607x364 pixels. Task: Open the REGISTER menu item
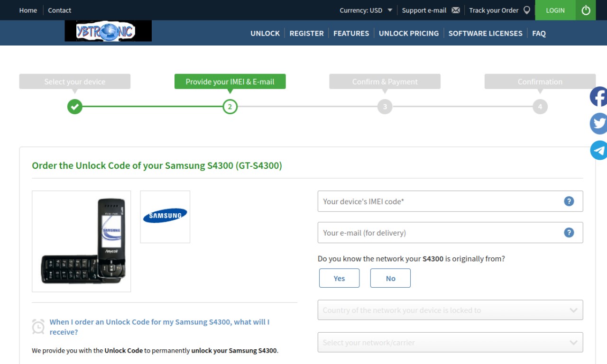[x=306, y=33]
